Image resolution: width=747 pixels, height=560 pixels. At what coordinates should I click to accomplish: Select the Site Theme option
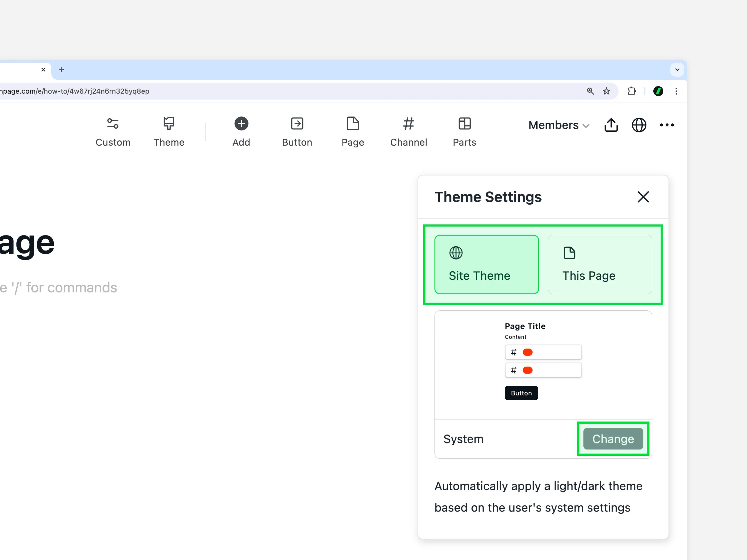click(487, 265)
